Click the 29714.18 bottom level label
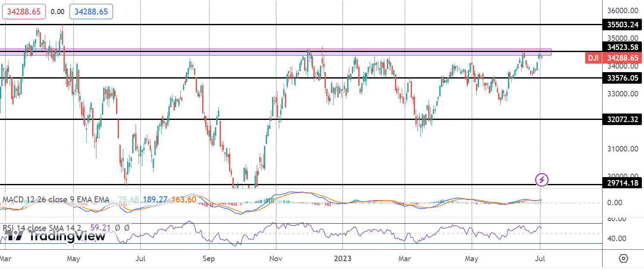The image size is (644, 271). click(x=623, y=183)
